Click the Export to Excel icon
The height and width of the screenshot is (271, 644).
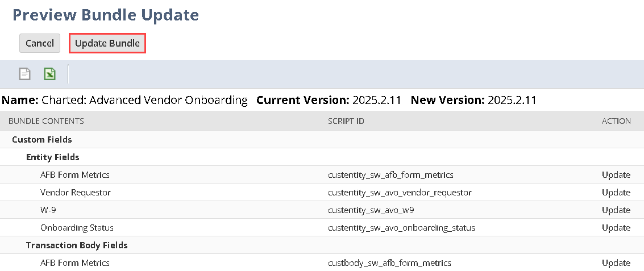50,74
